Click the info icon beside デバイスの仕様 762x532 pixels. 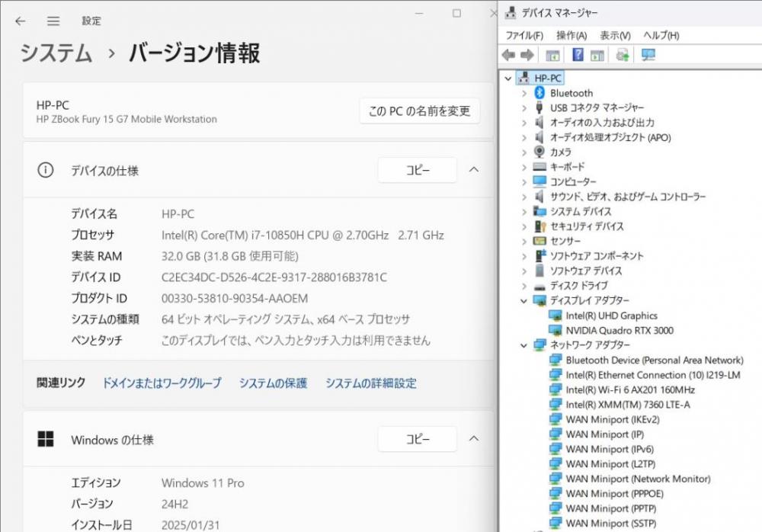46,170
